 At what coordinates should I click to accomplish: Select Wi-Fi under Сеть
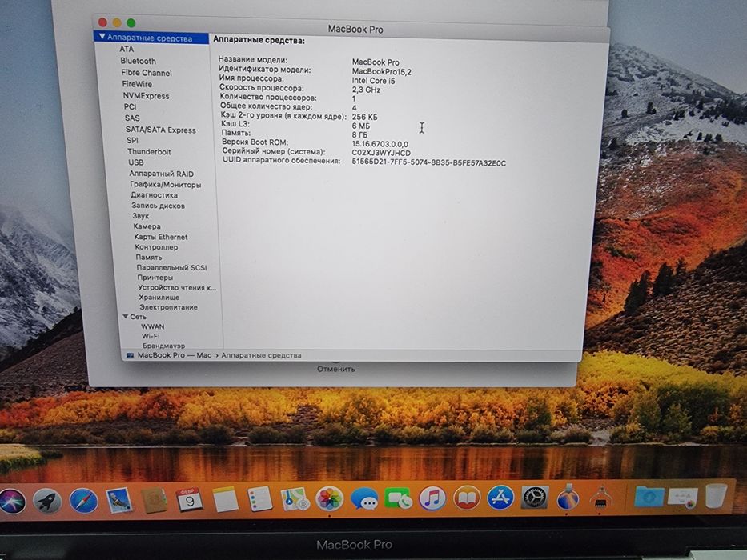(151, 336)
